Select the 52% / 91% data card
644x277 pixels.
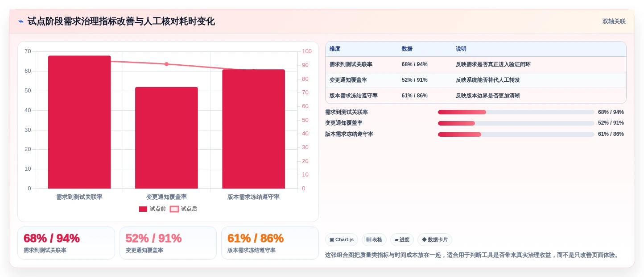(x=168, y=243)
